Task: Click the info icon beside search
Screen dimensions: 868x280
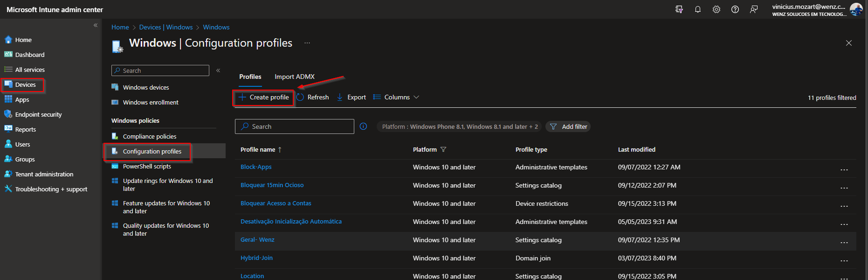Action: point(364,126)
